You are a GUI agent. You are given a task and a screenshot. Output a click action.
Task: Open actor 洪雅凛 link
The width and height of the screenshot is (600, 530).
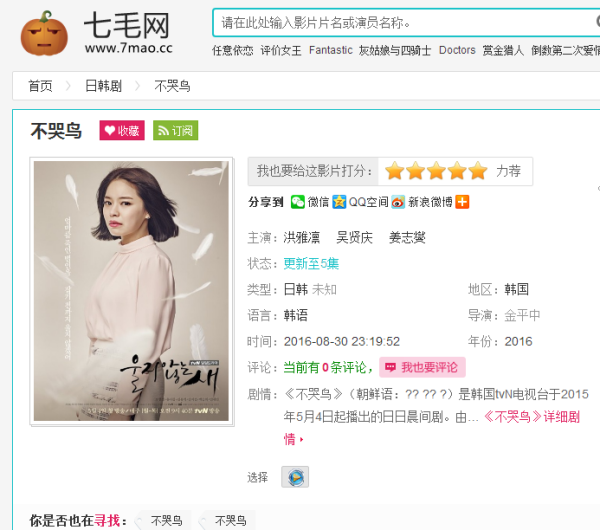click(x=302, y=238)
